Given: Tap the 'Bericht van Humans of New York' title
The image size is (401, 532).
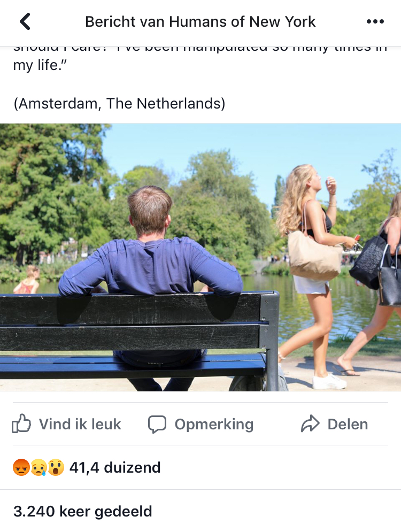Looking at the screenshot, I should click(200, 21).
